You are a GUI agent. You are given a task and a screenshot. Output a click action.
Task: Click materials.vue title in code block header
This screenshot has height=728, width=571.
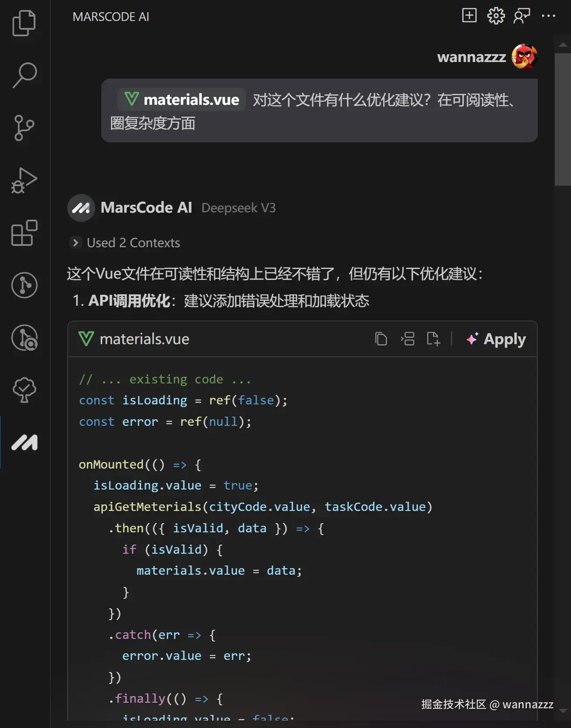point(144,339)
